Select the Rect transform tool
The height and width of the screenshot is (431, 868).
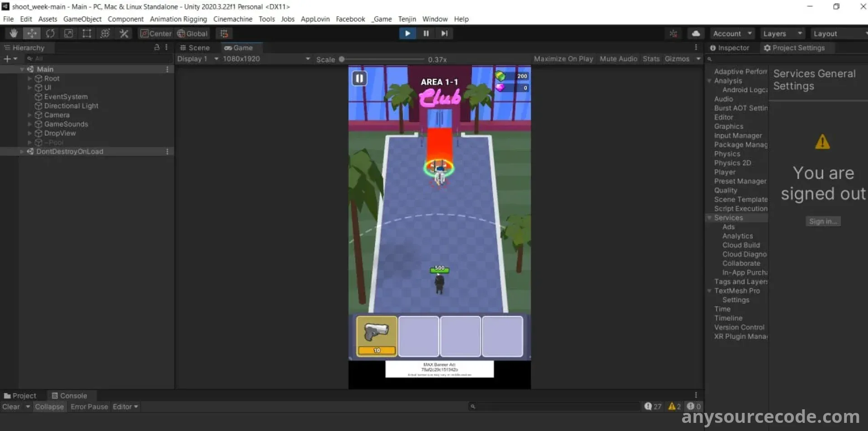[x=87, y=33]
